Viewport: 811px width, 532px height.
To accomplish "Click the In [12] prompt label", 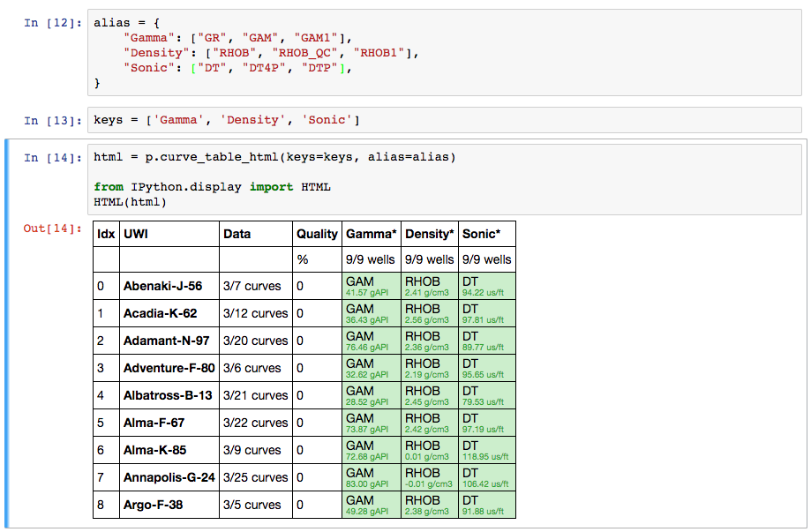I will pyautogui.click(x=53, y=23).
